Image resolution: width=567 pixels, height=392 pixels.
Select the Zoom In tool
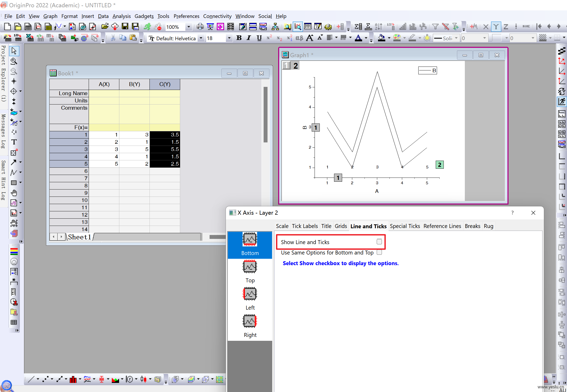14,61
